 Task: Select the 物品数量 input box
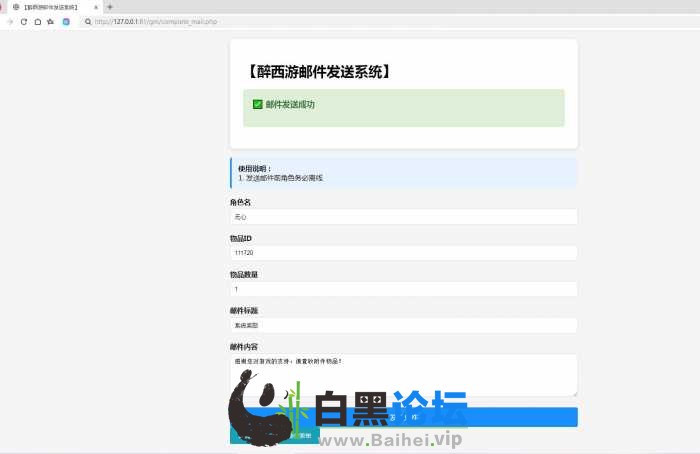coord(403,289)
